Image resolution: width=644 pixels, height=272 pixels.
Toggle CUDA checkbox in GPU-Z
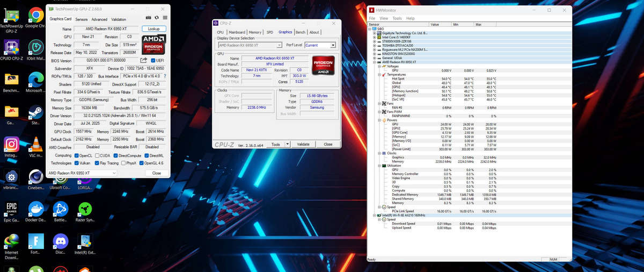point(97,155)
